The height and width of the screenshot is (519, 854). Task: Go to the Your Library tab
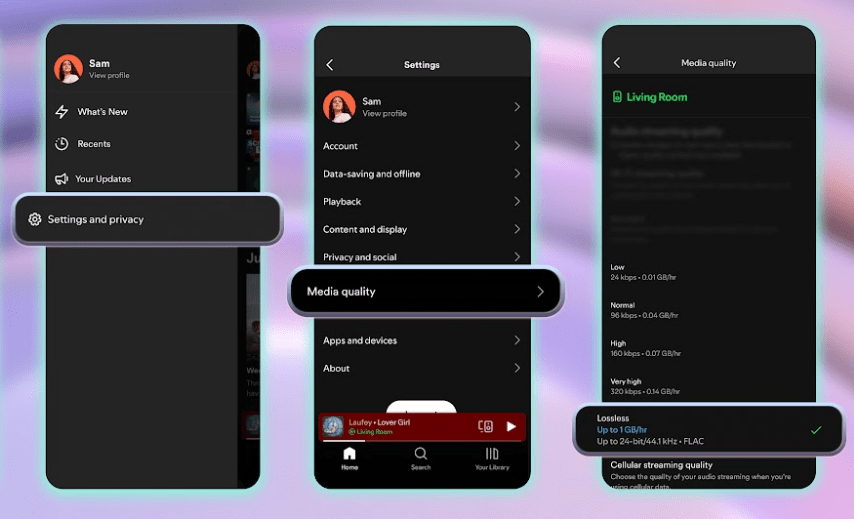(x=492, y=459)
